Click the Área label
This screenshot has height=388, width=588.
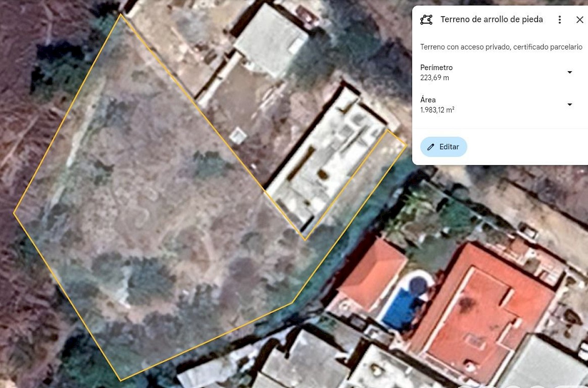tap(428, 100)
